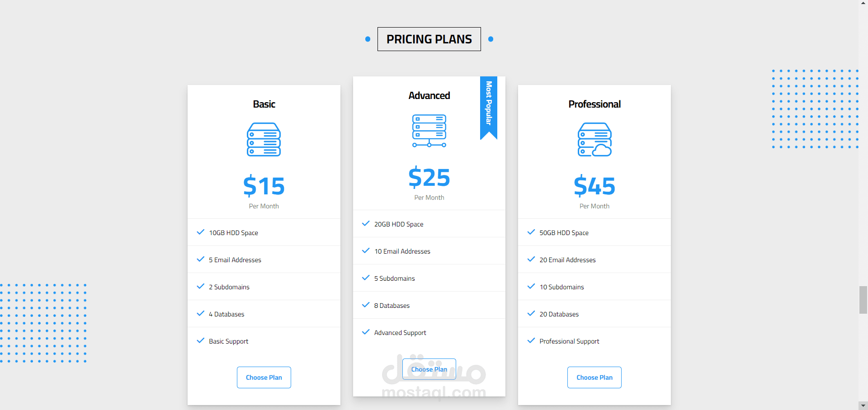Click the Advanced plan network server icon
The height and width of the screenshot is (410, 868).
click(429, 131)
